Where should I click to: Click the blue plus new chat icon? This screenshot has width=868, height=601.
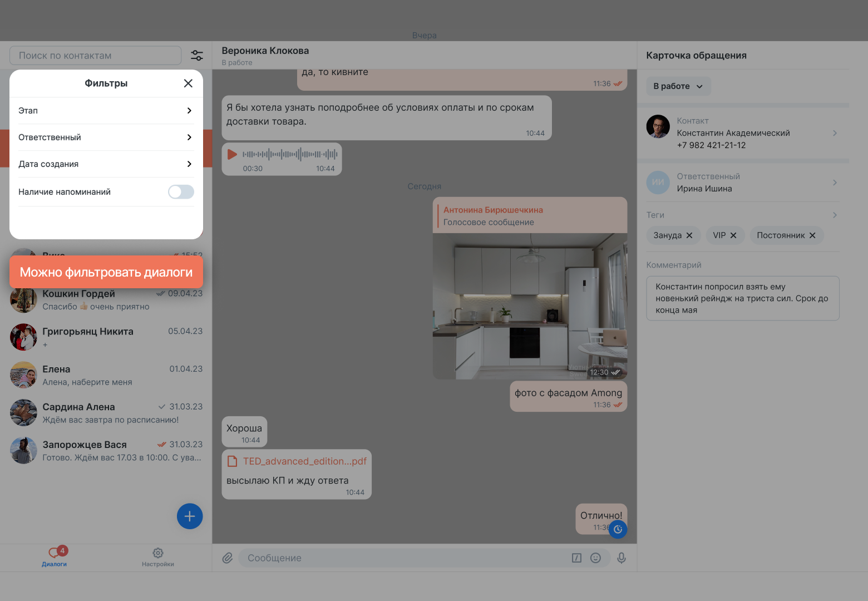coord(190,516)
